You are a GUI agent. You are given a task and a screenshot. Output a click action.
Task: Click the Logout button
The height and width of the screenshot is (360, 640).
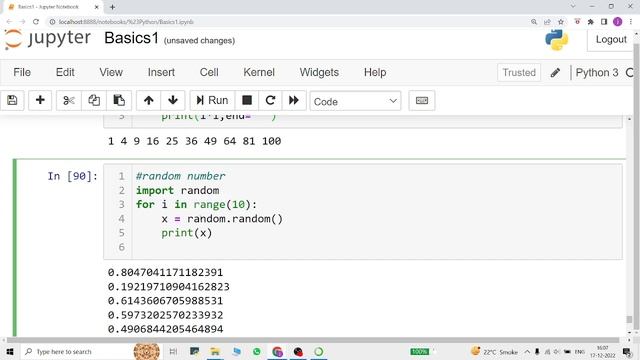tap(611, 40)
